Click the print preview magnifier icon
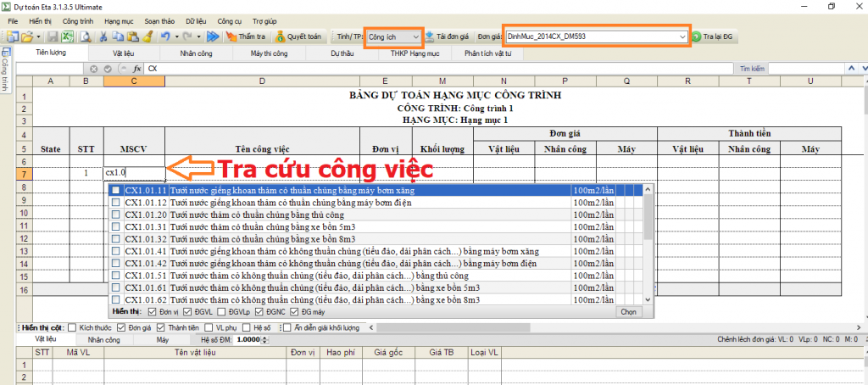This screenshot has height=385, width=868. pos(86,36)
